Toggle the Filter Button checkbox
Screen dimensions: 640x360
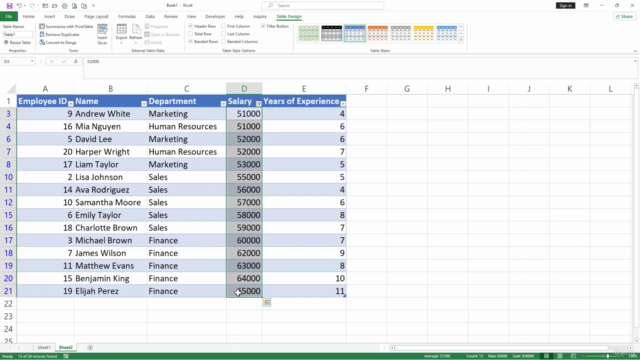(x=263, y=26)
